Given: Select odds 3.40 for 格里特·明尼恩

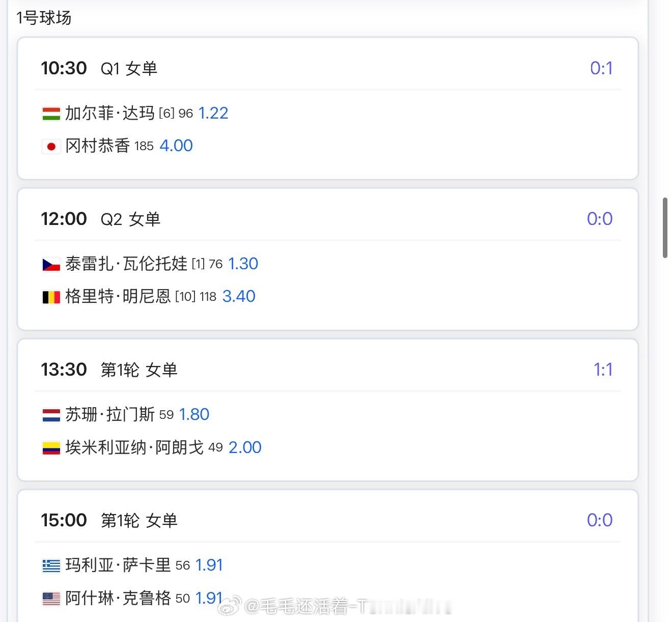Looking at the screenshot, I should 239,296.
